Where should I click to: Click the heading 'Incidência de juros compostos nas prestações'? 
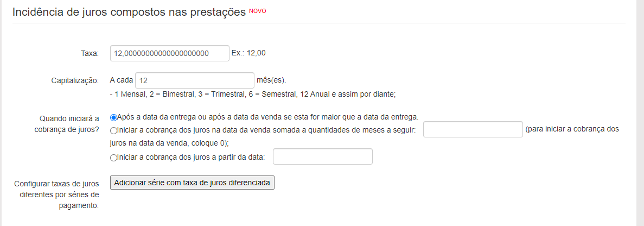click(129, 12)
